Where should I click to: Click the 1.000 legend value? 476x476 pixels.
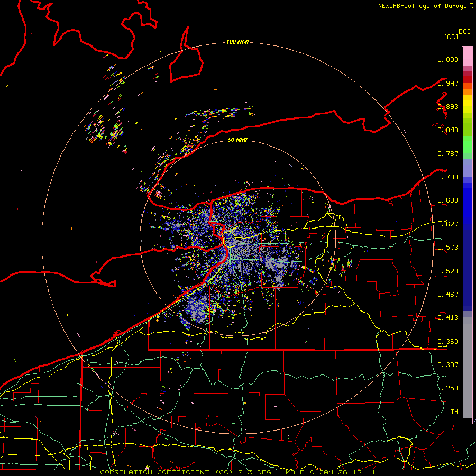click(448, 59)
